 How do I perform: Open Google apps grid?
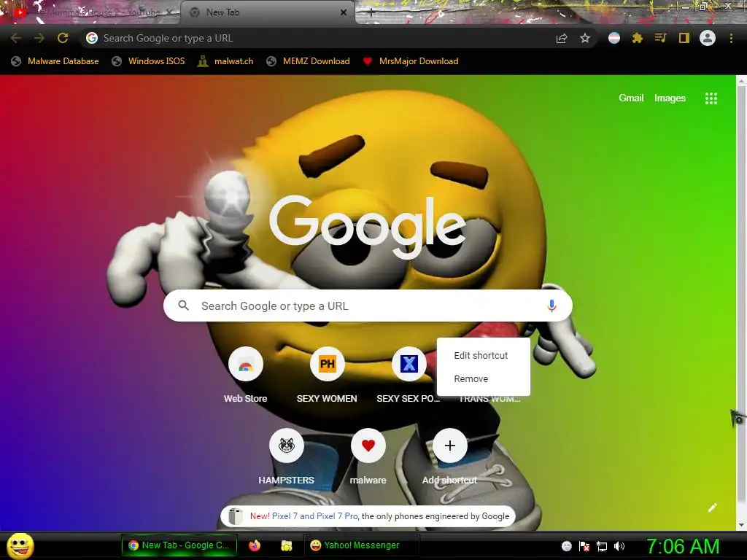(x=711, y=98)
